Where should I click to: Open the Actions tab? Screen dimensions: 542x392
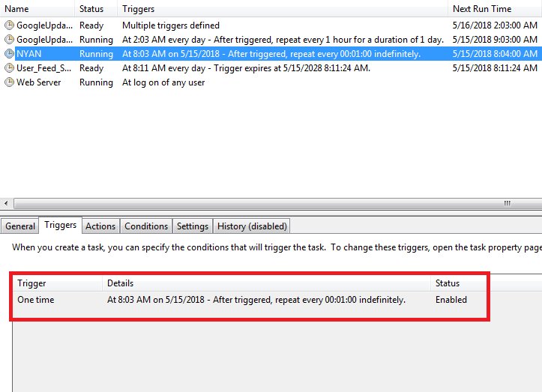100,226
